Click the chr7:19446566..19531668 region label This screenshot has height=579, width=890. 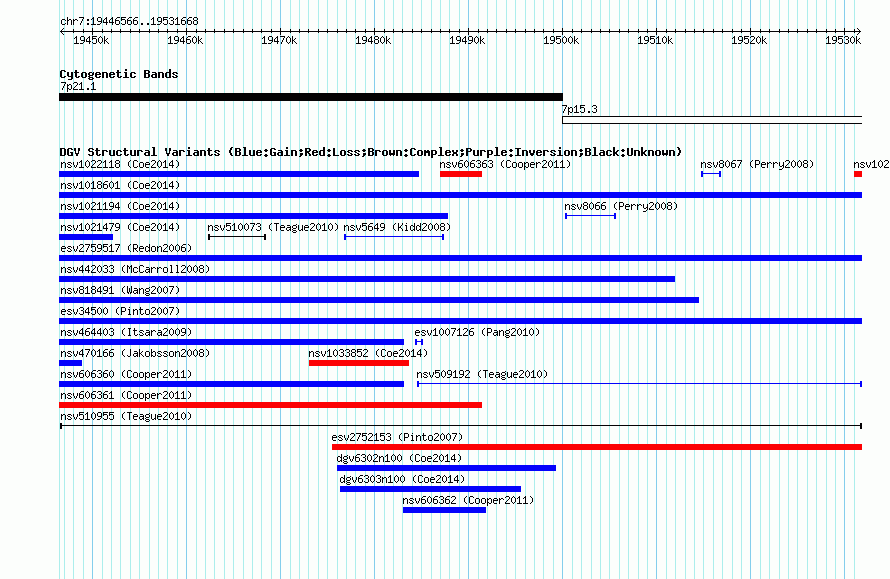(129, 22)
